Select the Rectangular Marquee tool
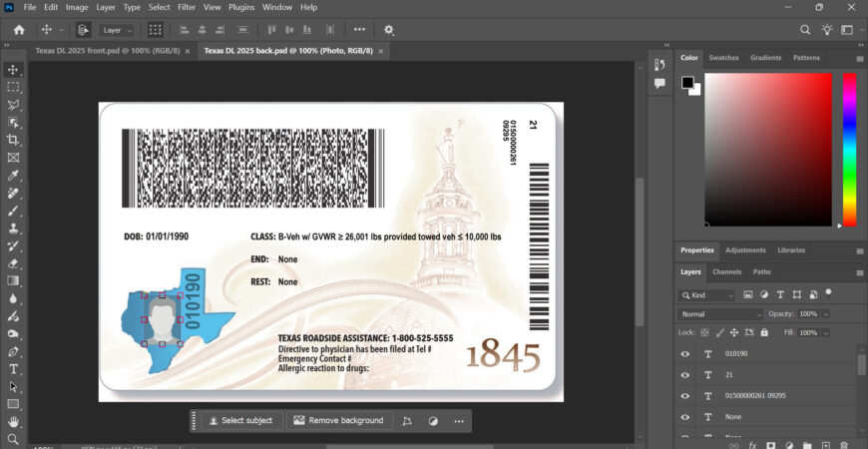 point(13,87)
